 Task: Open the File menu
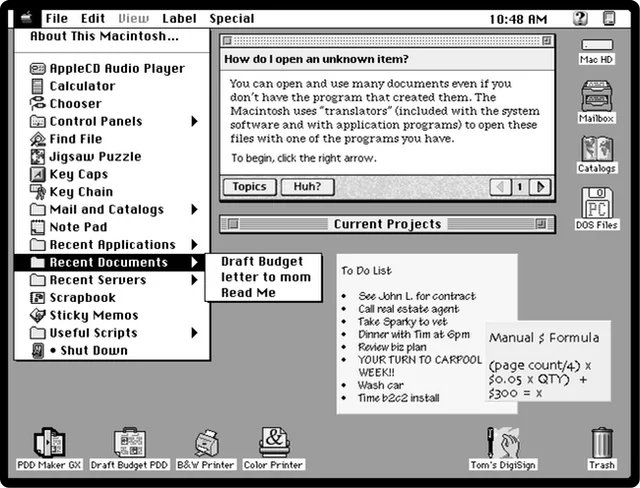[57, 19]
